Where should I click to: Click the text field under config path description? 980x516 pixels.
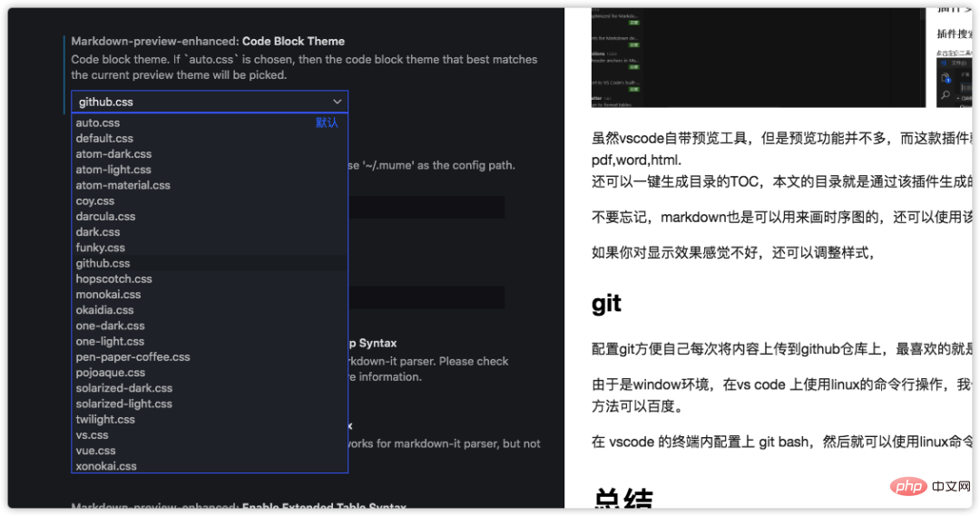coord(426,208)
